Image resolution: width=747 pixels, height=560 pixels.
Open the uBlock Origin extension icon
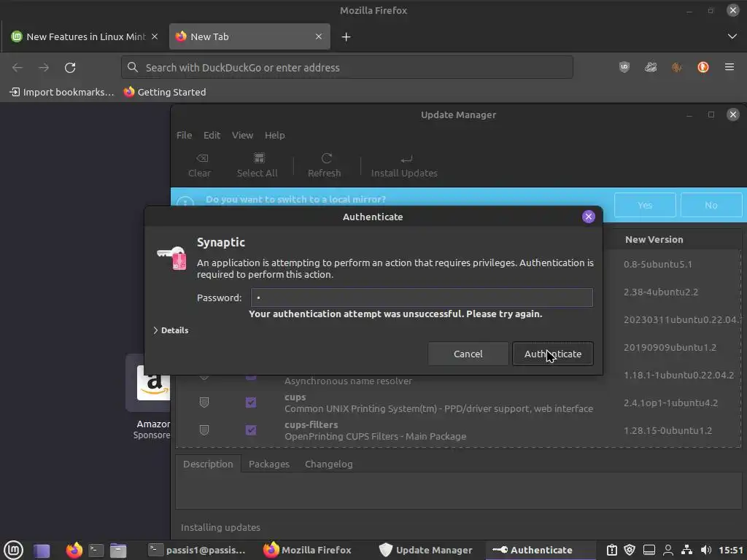[x=624, y=67]
